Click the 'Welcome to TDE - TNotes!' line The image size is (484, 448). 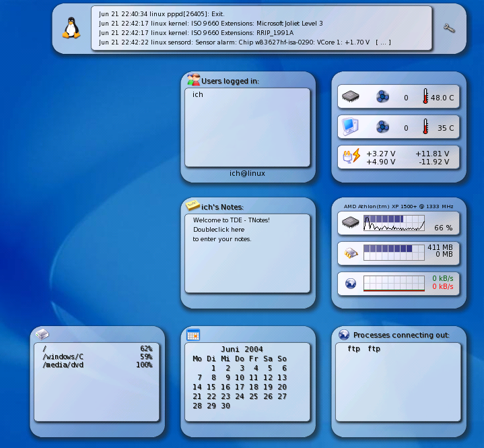tap(231, 220)
